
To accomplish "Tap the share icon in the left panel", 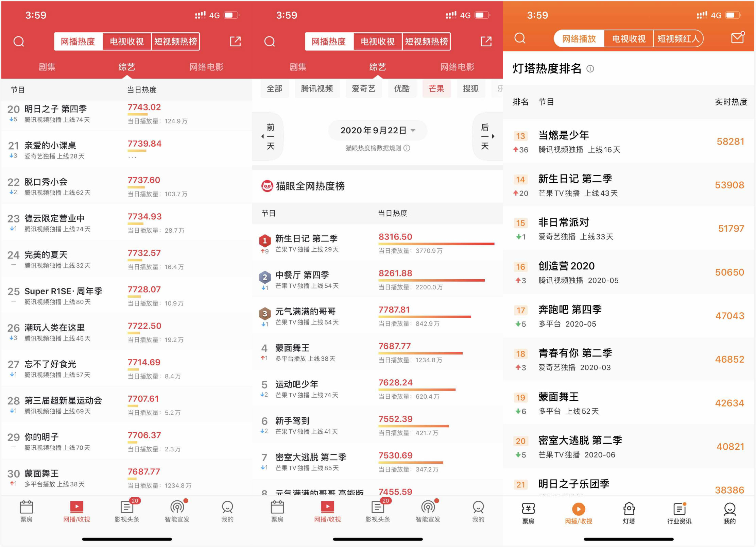I will [x=235, y=41].
